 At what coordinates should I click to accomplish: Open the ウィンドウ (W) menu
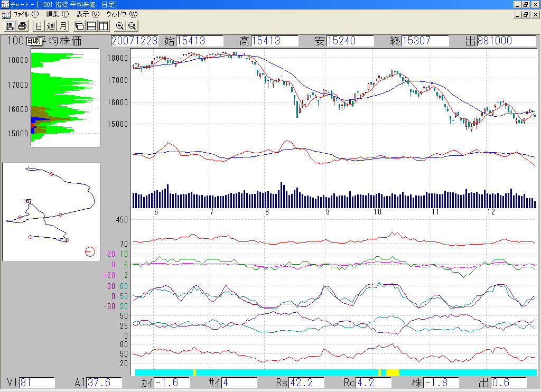122,14
